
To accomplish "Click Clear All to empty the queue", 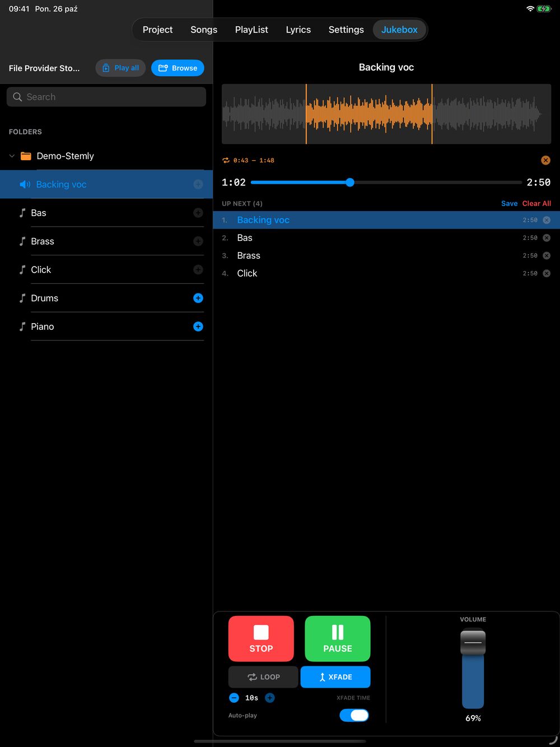I will (536, 203).
